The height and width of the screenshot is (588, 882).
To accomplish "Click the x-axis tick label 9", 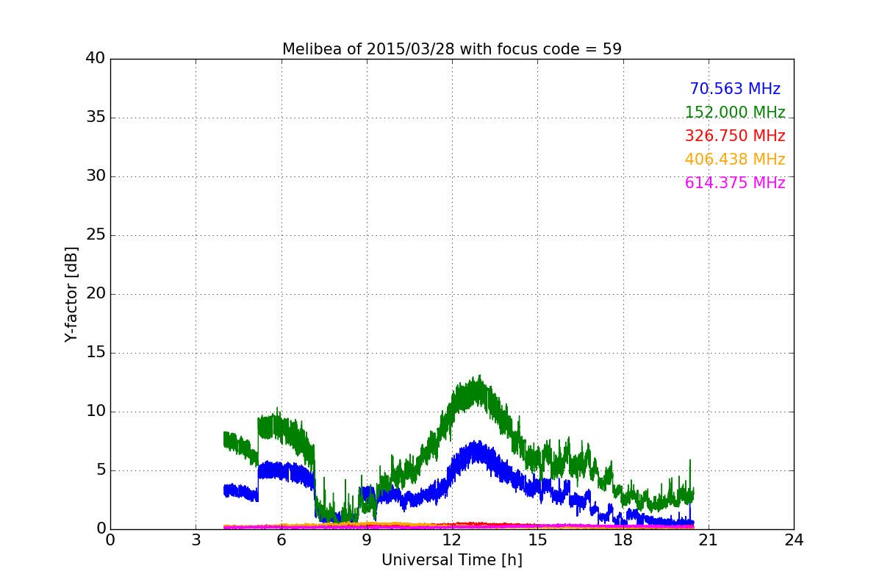I will (x=367, y=539).
